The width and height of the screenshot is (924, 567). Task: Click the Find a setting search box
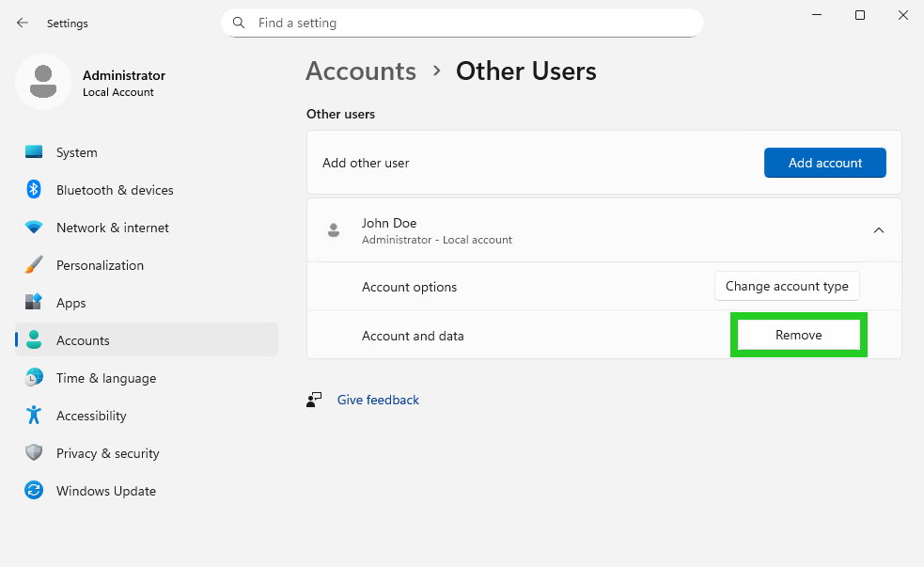(x=461, y=22)
